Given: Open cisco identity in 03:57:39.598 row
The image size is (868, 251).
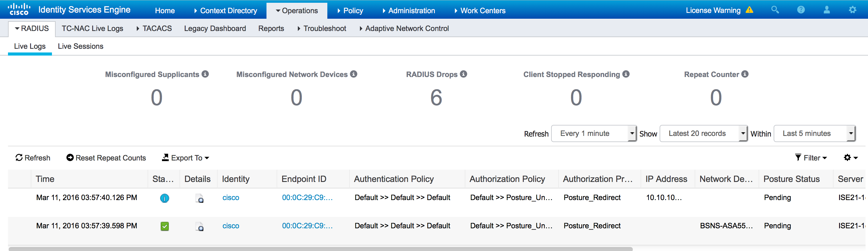Looking at the screenshot, I should coord(231,226).
